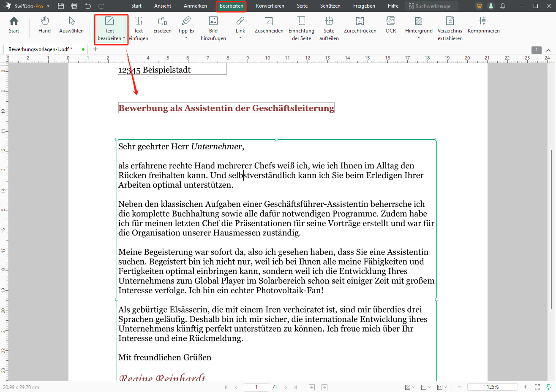The height and width of the screenshot is (392, 556).
Task: Open the Schützen tab
Action: 330,6
